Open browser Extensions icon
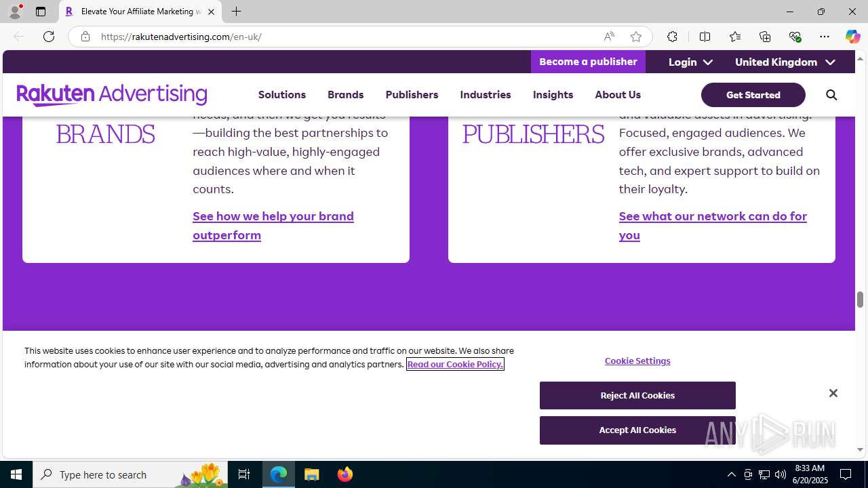The height and width of the screenshot is (488, 868). [672, 37]
